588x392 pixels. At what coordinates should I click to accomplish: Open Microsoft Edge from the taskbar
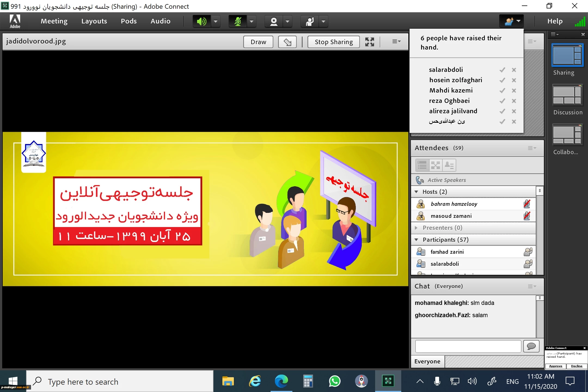(281, 381)
